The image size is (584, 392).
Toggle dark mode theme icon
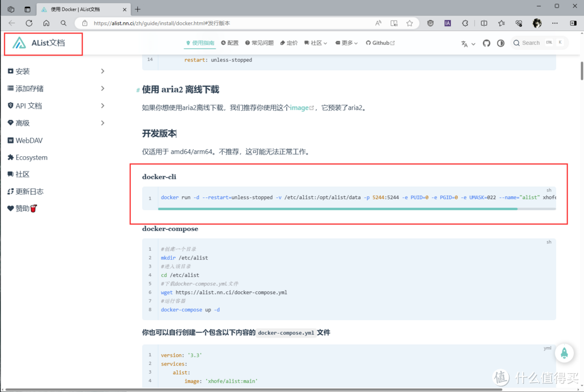click(501, 43)
